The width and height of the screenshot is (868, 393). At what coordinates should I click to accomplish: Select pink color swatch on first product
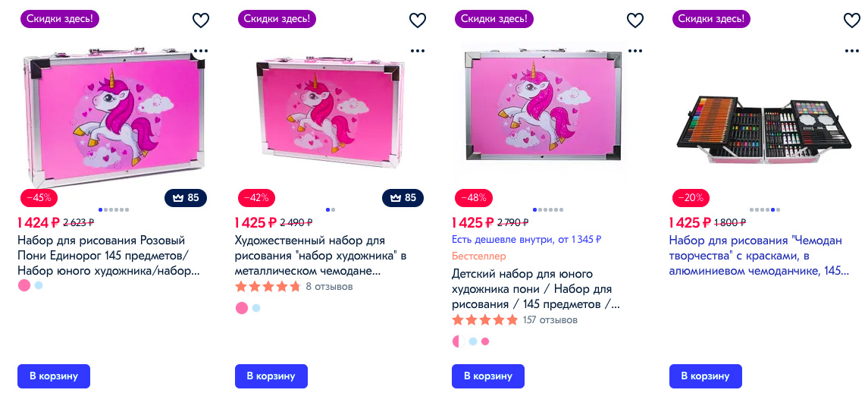pos(24,285)
